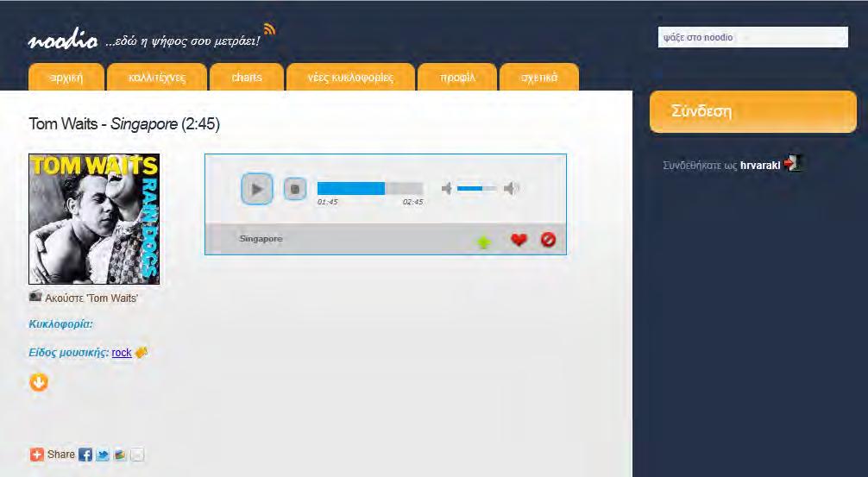Click the Είδος μουσικής: label
868x477 pixels.
(69, 353)
